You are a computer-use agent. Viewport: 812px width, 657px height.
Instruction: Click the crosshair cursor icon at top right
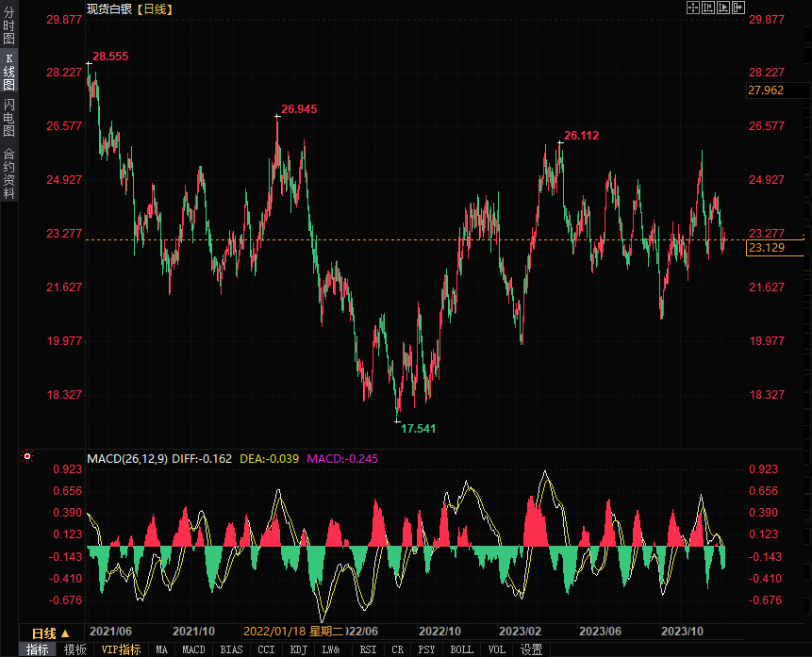693,8
